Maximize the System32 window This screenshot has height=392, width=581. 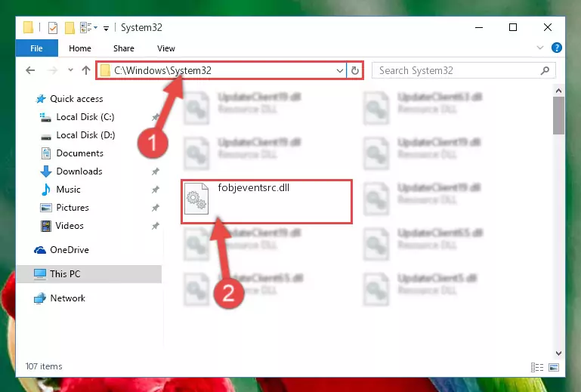[513, 27]
